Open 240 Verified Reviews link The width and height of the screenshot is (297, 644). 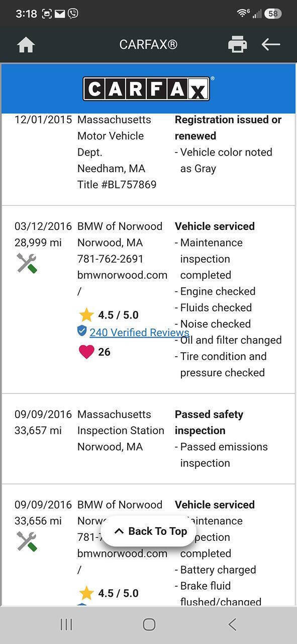coord(139,333)
